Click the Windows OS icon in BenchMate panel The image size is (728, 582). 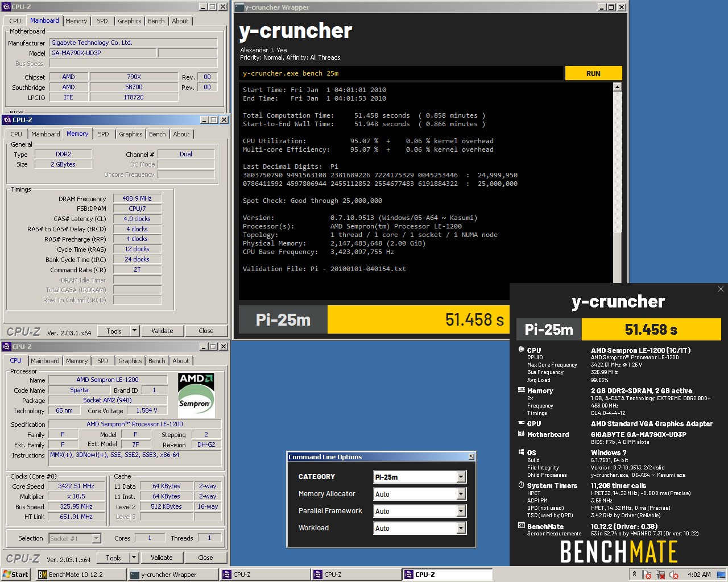coord(521,452)
